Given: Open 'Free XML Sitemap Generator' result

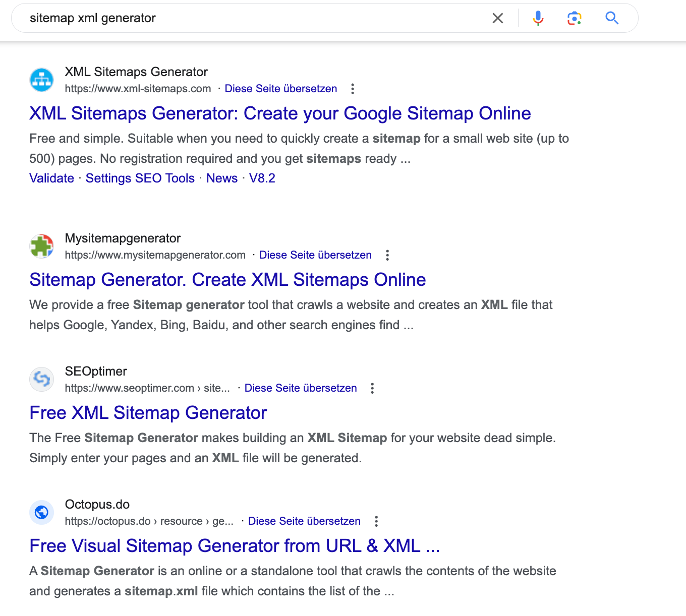Looking at the screenshot, I should click(x=148, y=413).
